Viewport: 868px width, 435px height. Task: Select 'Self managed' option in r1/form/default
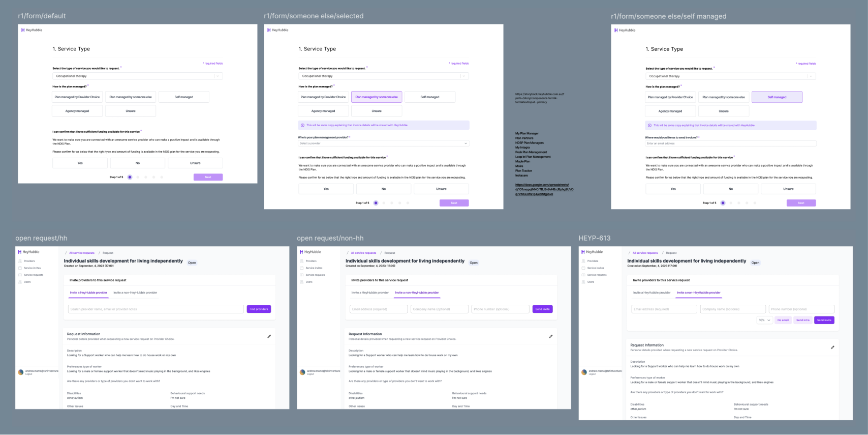tap(183, 97)
